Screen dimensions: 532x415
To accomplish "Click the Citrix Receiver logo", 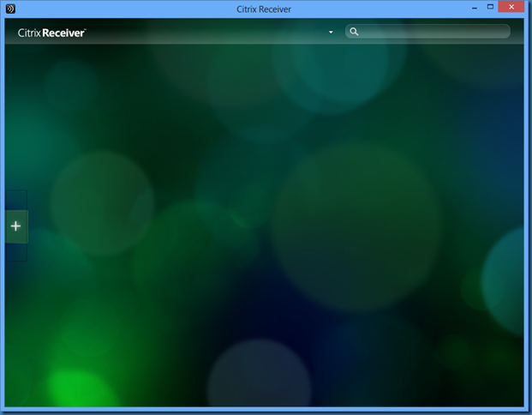I will click(x=52, y=33).
